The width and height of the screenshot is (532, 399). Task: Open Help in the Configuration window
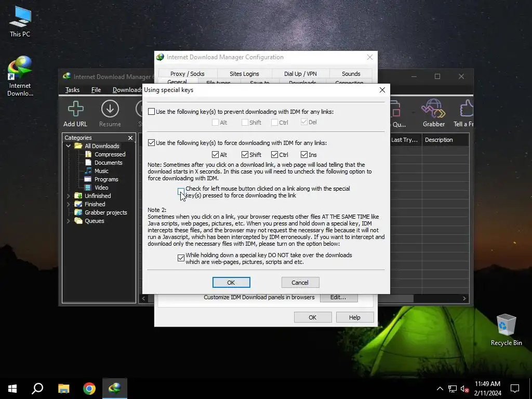[x=354, y=317]
